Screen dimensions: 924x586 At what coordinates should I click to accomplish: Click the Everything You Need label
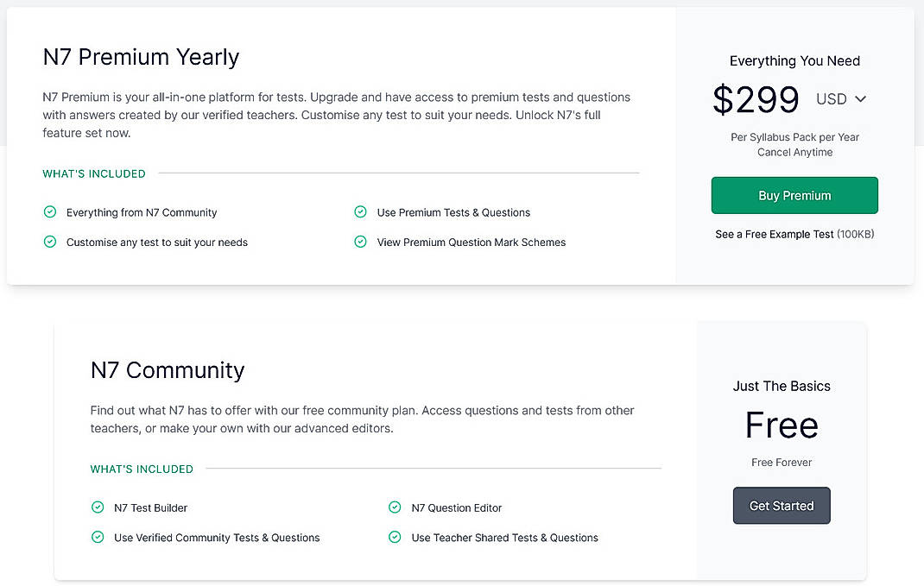click(x=794, y=60)
